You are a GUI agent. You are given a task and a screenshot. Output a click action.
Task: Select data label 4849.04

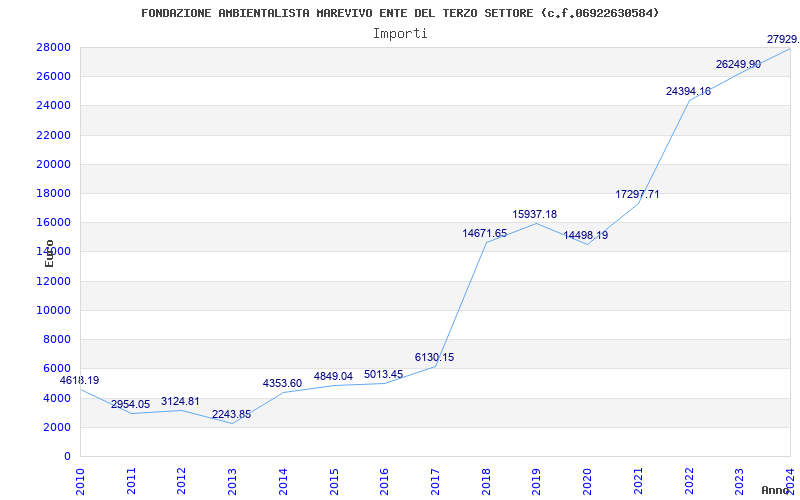(x=333, y=377)
